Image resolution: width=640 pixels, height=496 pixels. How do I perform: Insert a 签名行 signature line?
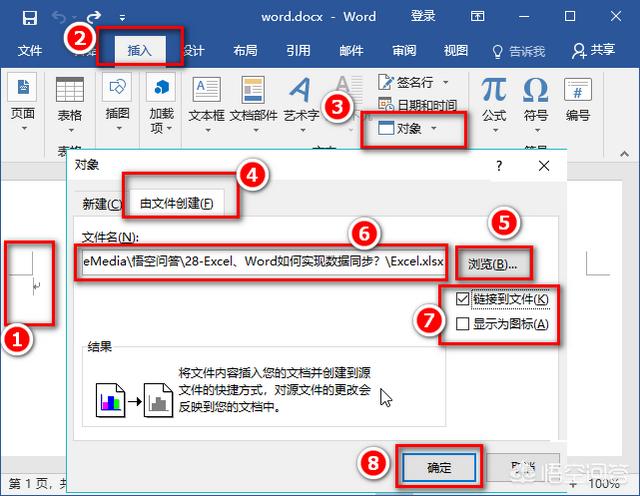405,83
